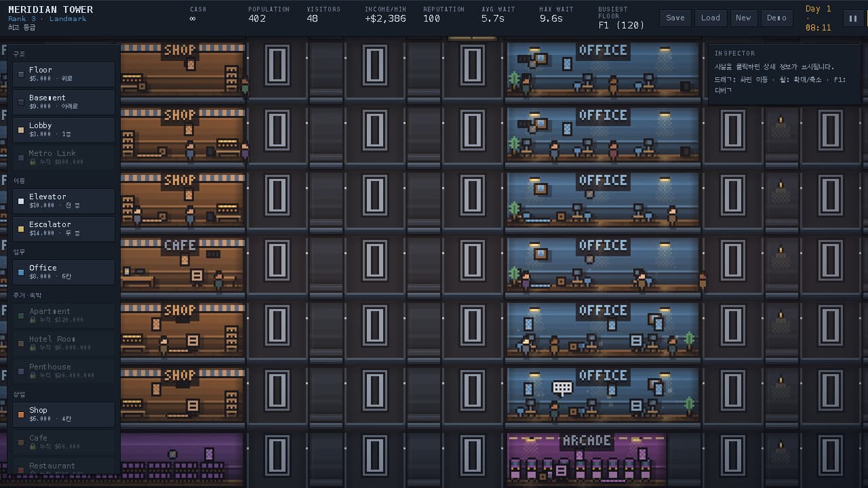868x488 pixels.
Task: Click the Population value 402
Action: [257, 19]
